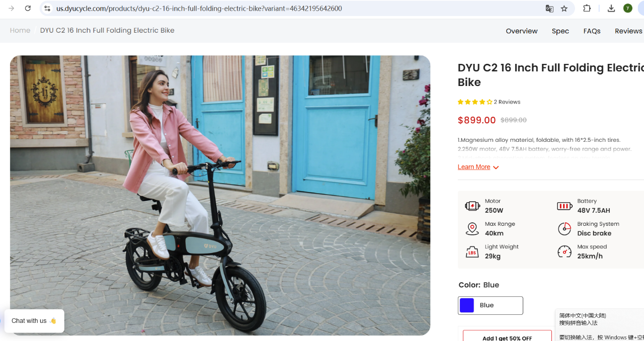This screenshot has height=341, width=644.
Task: Open Chat with us widget
Action: [34, 321]
